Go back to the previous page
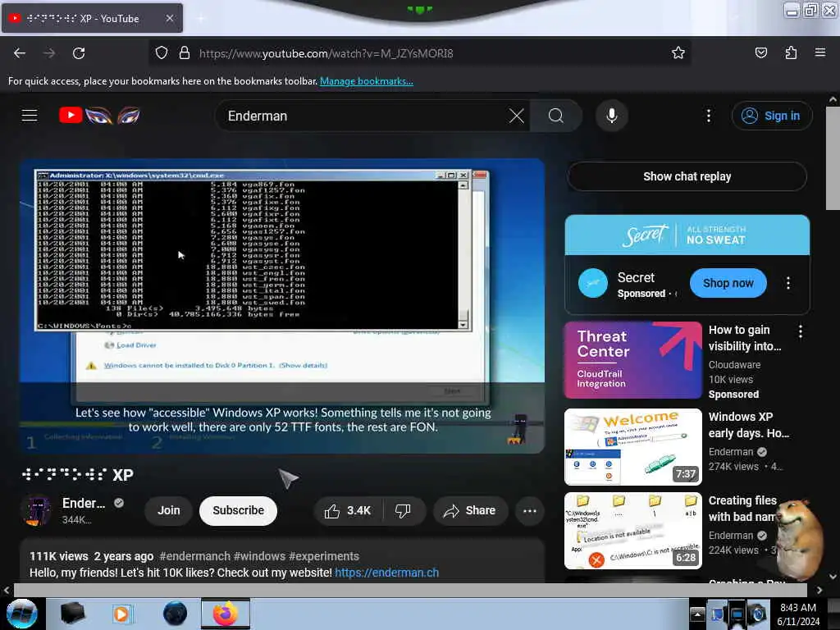This screenshot has width=840, height=630. tap(20, 53)
